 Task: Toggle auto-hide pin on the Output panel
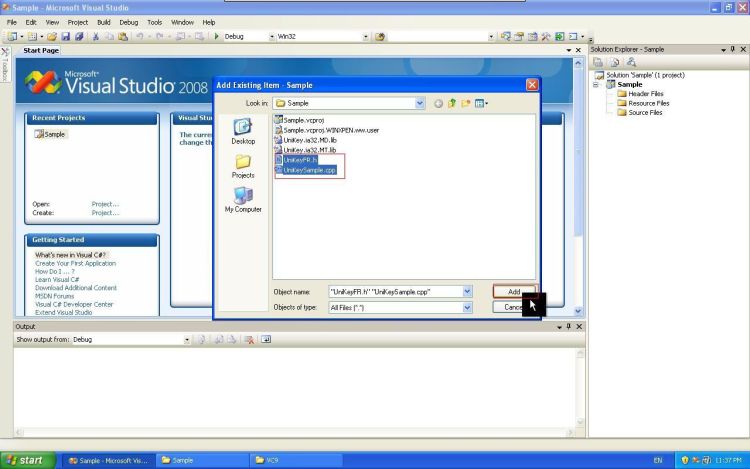(x=569, y=327)
